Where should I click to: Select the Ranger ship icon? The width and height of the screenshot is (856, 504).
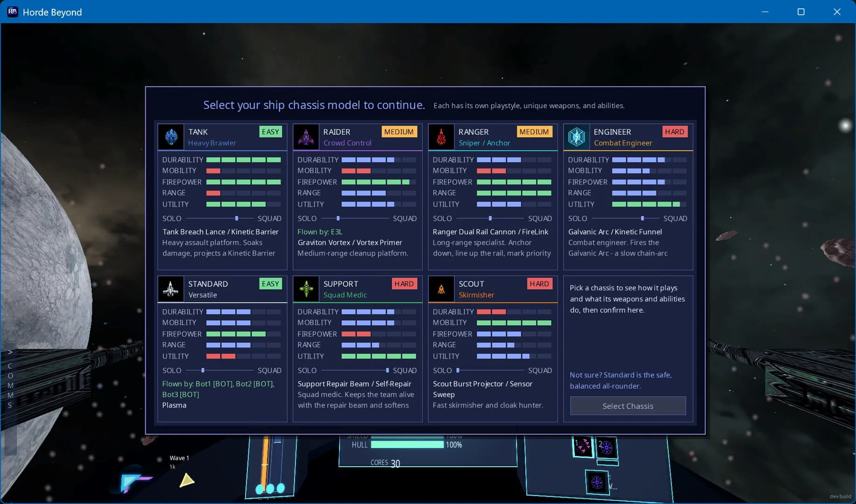441,137
